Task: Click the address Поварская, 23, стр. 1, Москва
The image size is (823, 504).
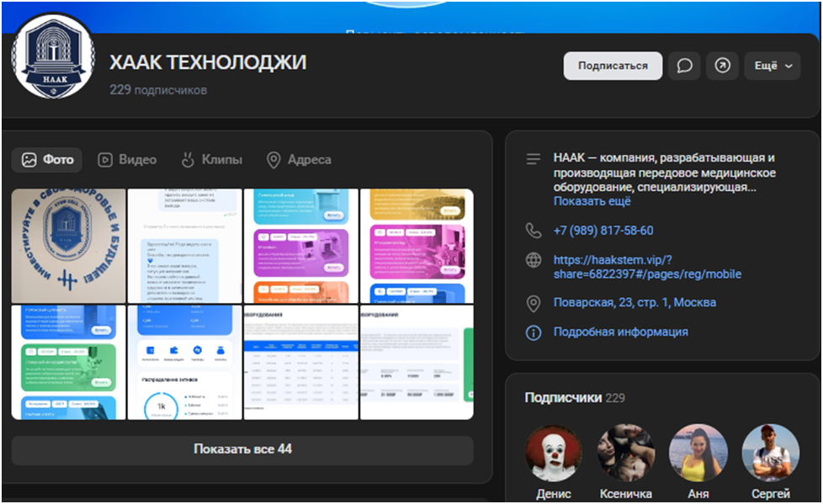Action: tap(635, 302)
